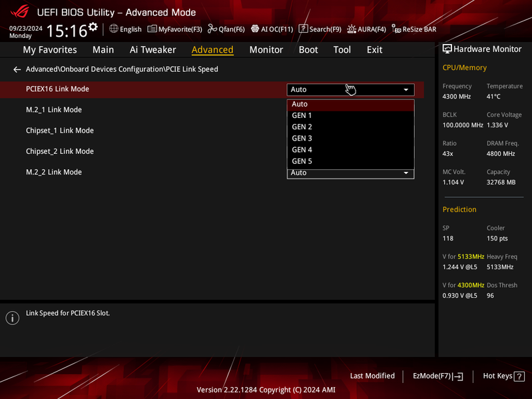Click the 41°C temperature value
This screenshot has width=532, height=399.
[493, 97]
